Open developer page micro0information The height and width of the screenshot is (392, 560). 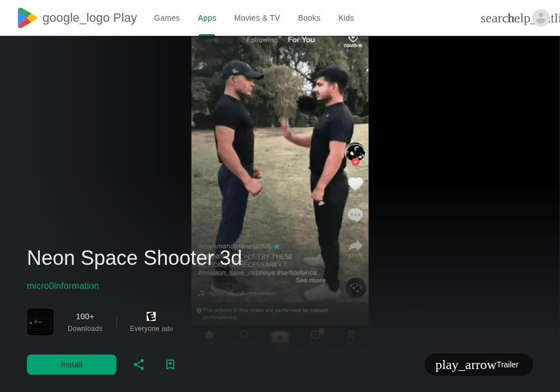pos(63,286)
